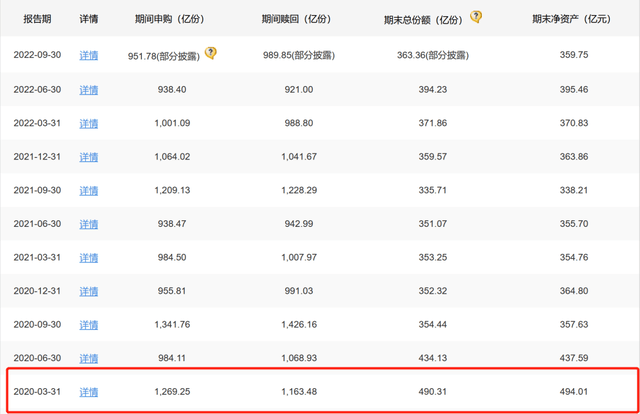Click the net asset value 494.01

tap(574, 392)
